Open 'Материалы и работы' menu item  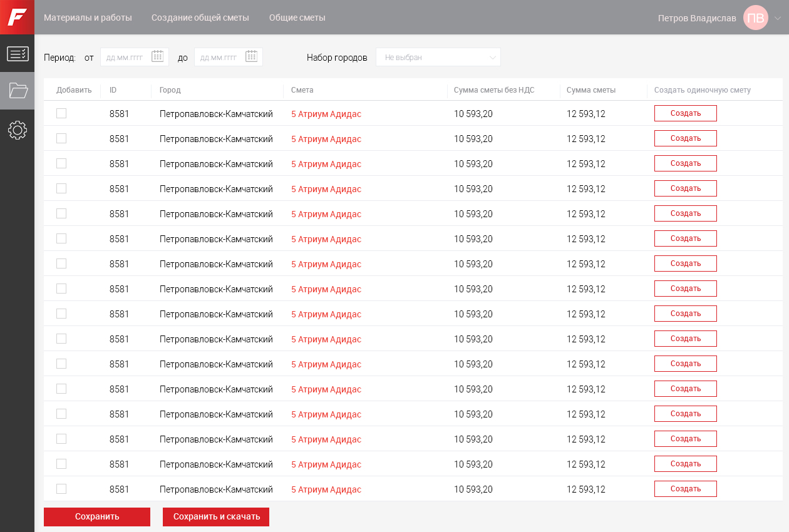pyautogui.click(x=88, y=18)
